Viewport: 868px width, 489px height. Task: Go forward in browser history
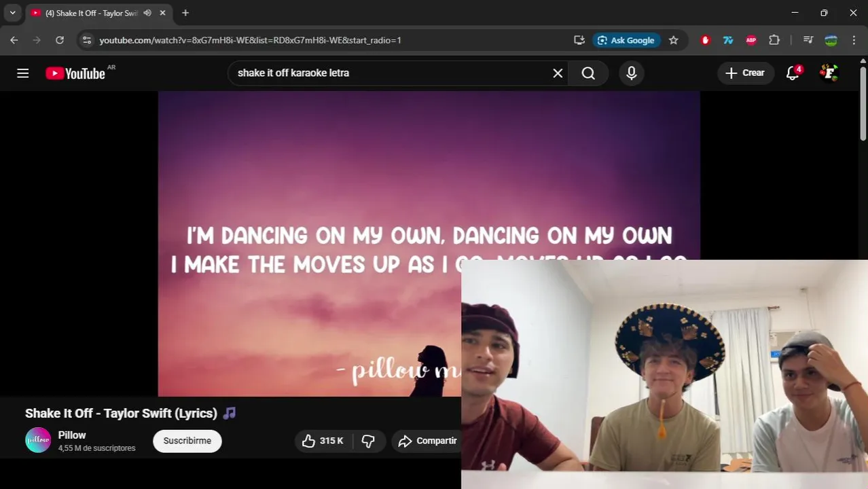pos(37,40)
